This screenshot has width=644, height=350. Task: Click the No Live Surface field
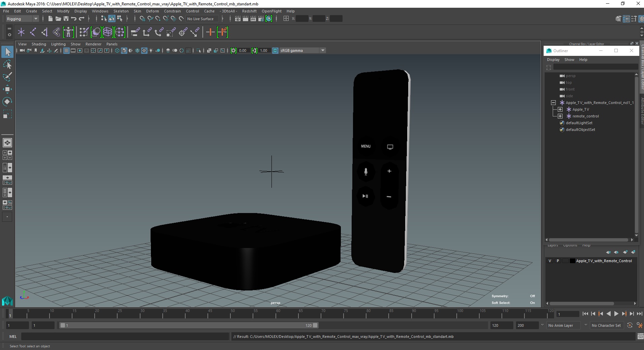click(202, 19)
